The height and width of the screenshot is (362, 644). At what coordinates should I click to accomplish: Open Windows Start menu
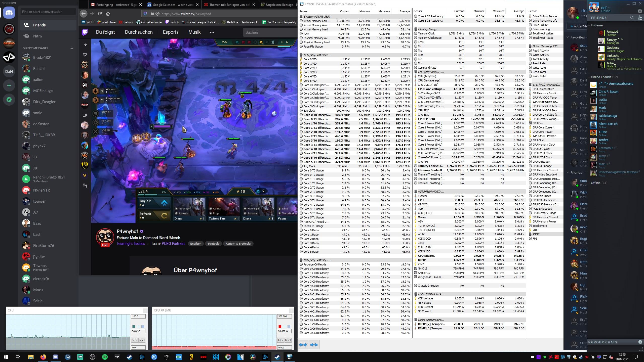coord(6,357)
